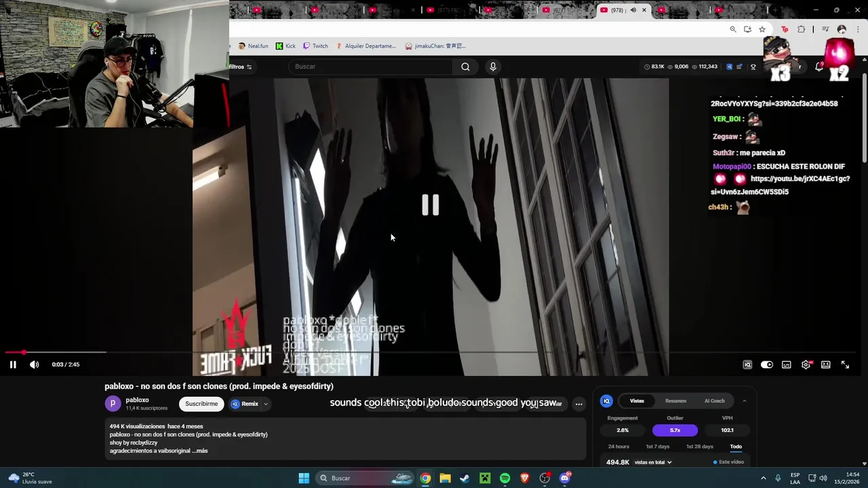Open Discord from the taskbar

[x=565, y=478]
